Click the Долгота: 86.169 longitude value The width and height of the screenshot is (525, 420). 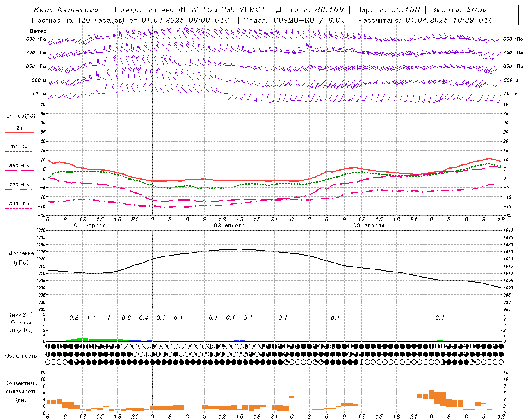[x=310, y=10]
